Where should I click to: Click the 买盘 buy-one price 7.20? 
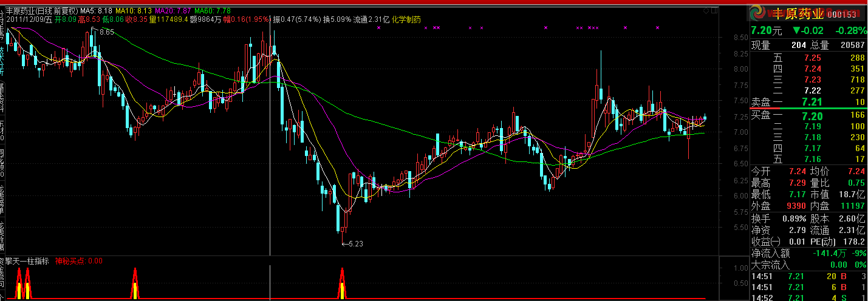point(812,115)
